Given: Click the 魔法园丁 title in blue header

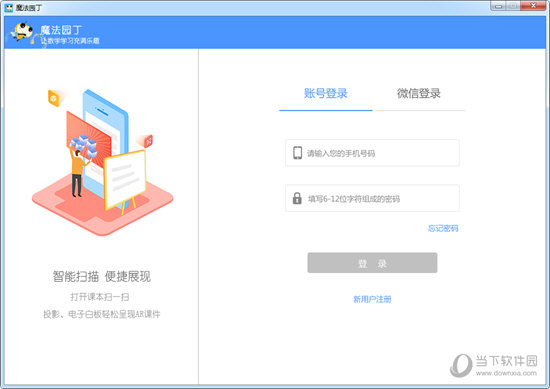Looking at the screenshot, I should tap(61, 30).
